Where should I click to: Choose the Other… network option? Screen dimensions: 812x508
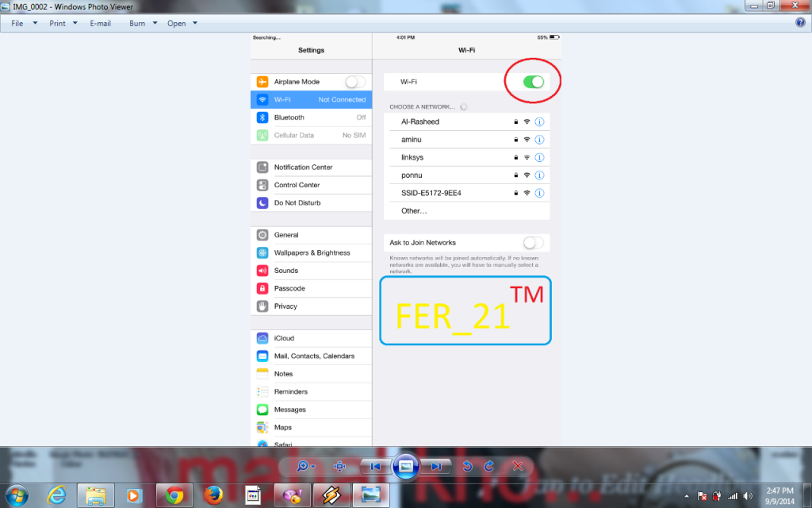[x=414, y=211]
